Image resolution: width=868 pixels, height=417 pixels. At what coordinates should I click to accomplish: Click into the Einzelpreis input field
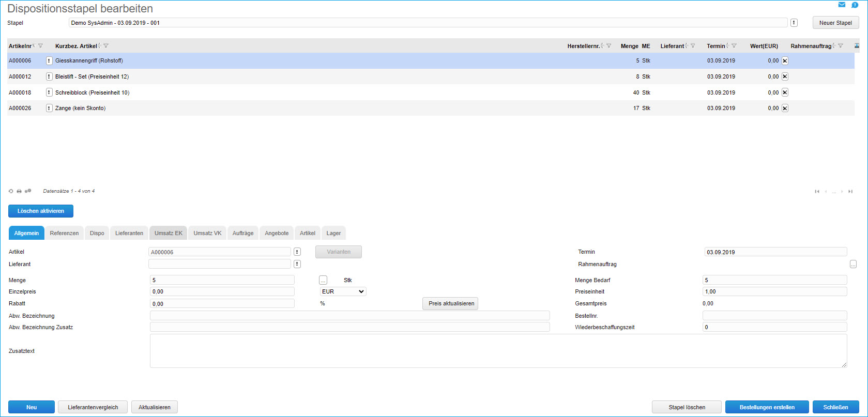point(222,291)
